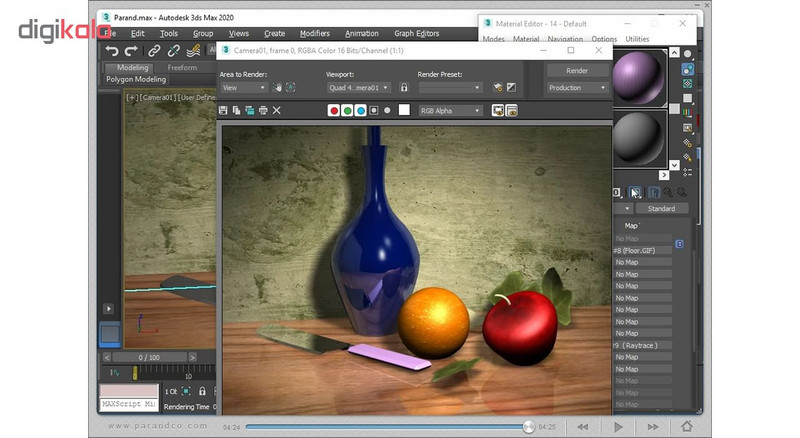
Task: Expand the viewport [+] label menu
Action: pyautogui.click(x=130, y=97)
